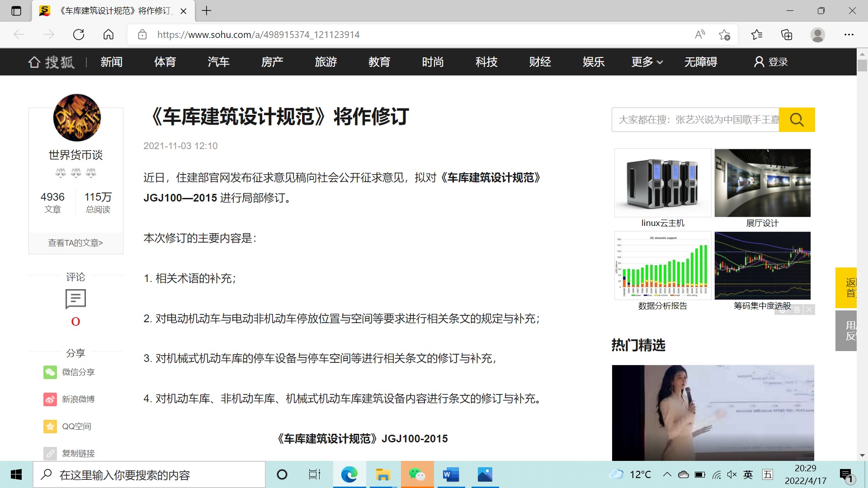Click the Sohu search input field
The height and width of the screenshot is (488, 868).
click(695, 120)
